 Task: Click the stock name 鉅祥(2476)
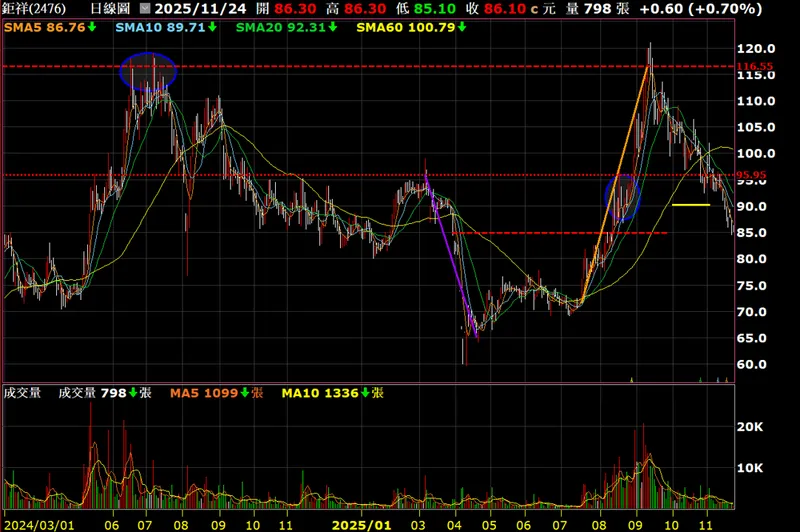point(34,9)
